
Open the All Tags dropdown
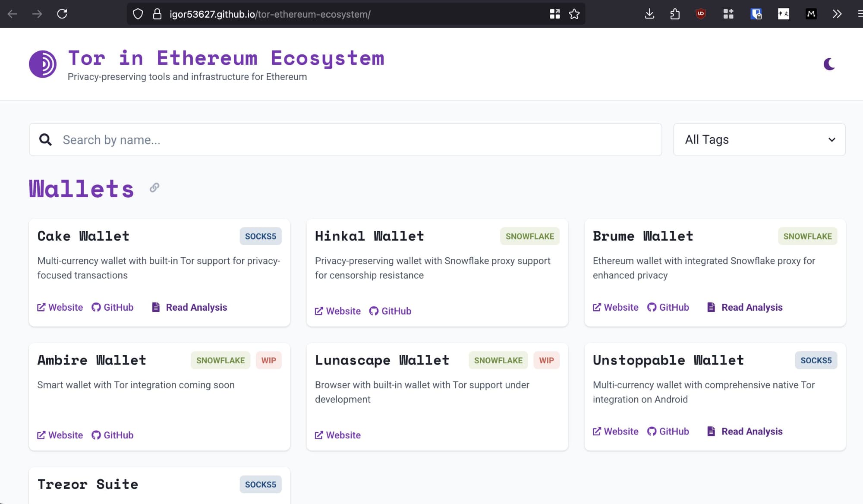pos(759,140)
